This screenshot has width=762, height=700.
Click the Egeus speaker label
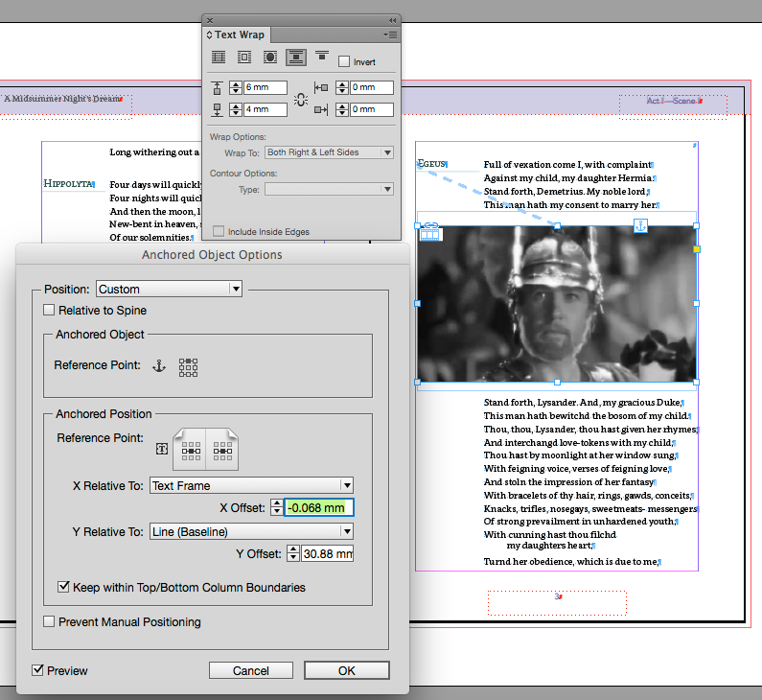pyautogui.click(x=432, y=164)
